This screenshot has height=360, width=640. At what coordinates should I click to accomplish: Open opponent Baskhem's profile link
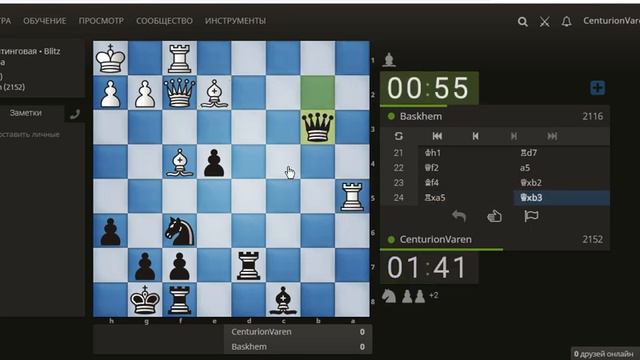(421, 116)
